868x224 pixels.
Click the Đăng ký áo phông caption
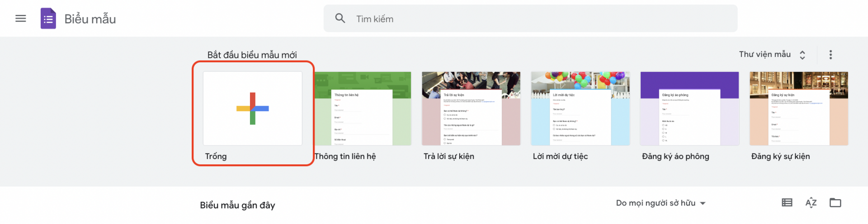[x=675, y=156]
